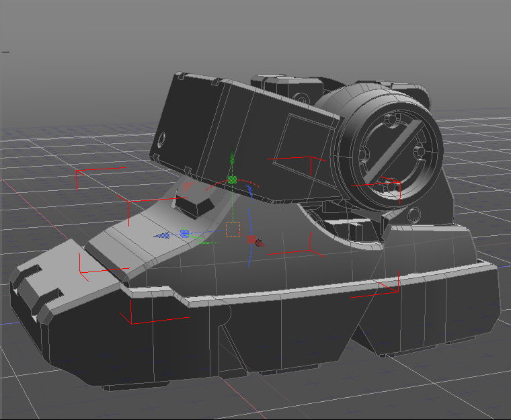The width and height of the screenshot is (511, 420).
Task: Click the faint red triangle plane handle
Action: coord(188,186)
